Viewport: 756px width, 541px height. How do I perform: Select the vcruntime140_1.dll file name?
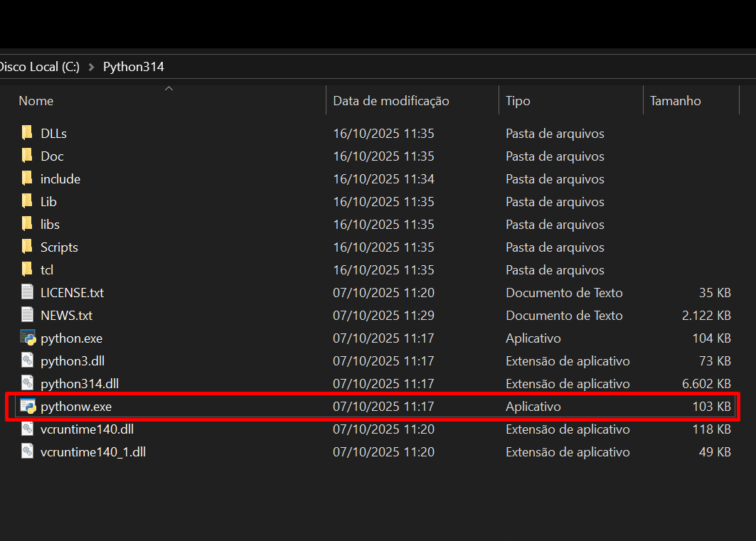(x=93, y=452)
